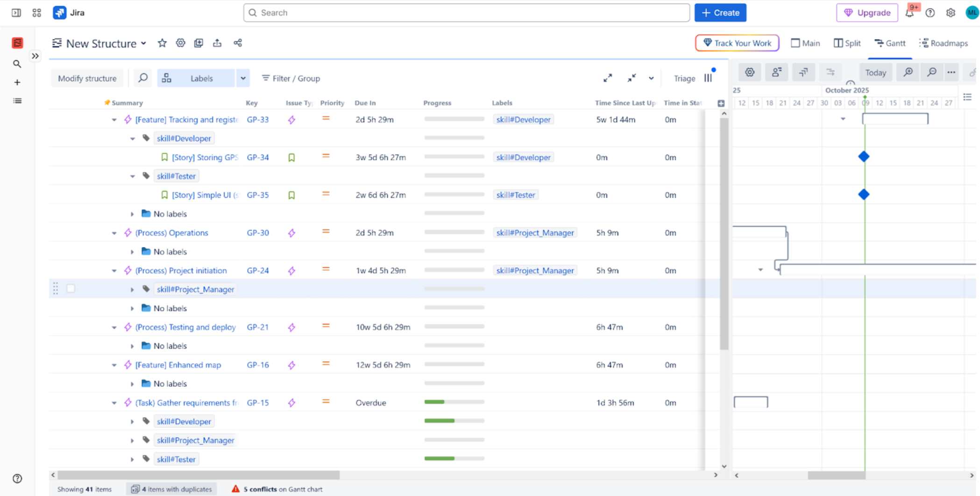
Task: Expand the New Structure name dropdown
Action: 144,43
